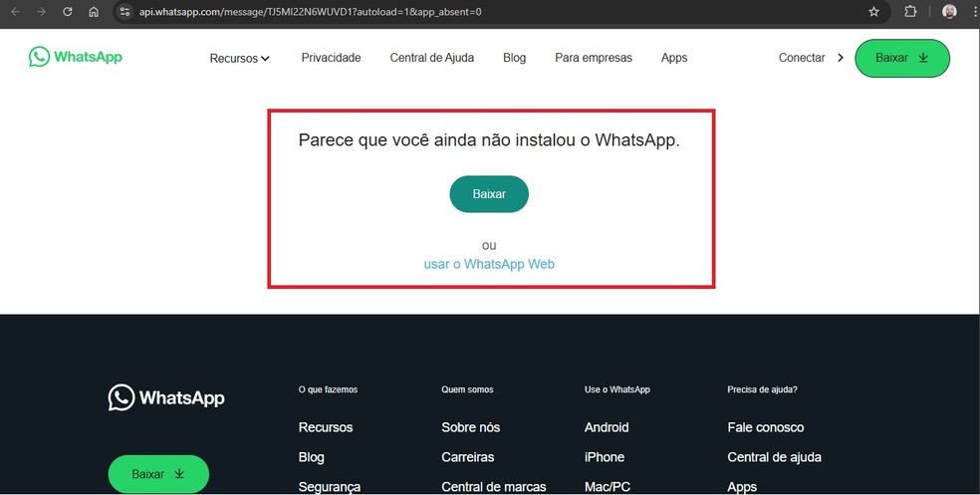Image resolution: width=980 pixels, height=495 pixels.
Task: Open Central de Ajuda in the header
Action: [432, 58]
